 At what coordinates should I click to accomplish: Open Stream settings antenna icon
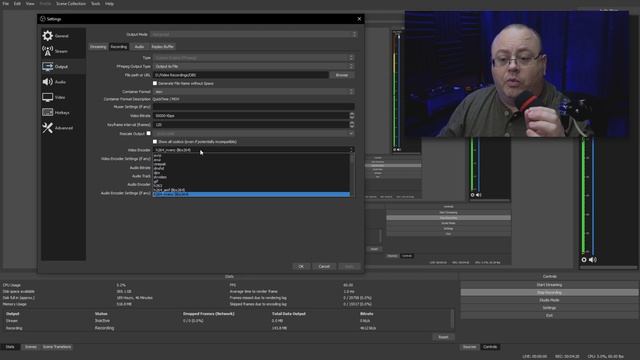pos(47,51)
